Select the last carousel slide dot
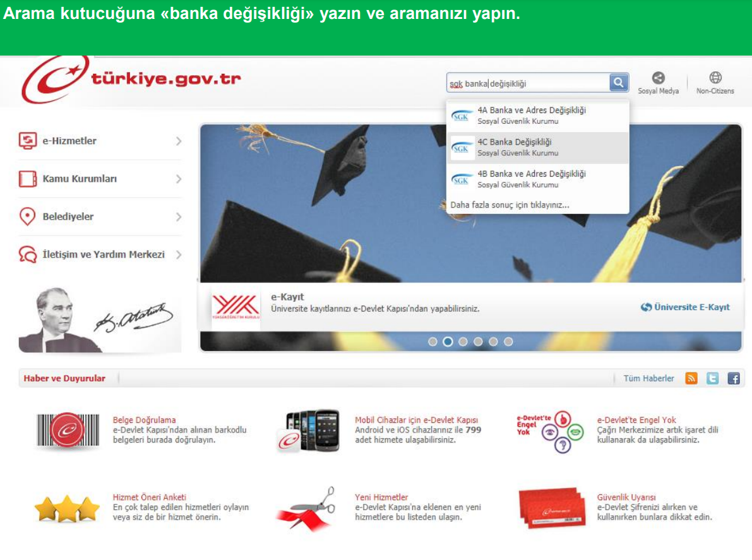Image resolution: width=752 pixels, height=560 pixels. [x=508, y=342]
